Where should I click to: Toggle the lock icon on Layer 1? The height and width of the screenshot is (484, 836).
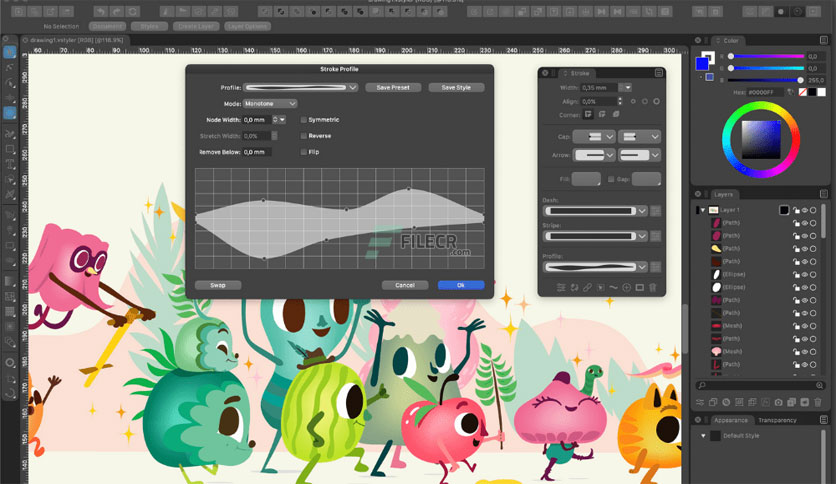click(796, 210)
